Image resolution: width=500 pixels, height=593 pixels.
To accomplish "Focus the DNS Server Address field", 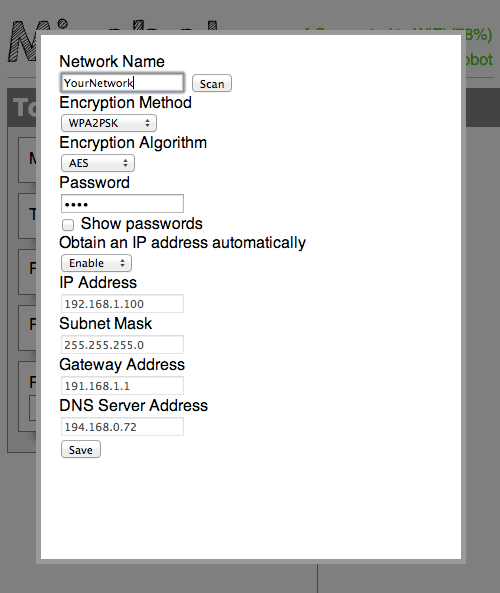I will click(x=122, y=427).
